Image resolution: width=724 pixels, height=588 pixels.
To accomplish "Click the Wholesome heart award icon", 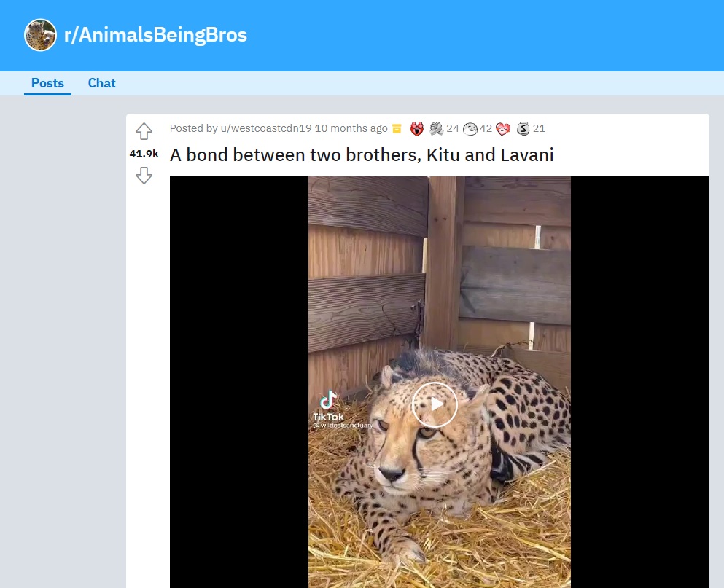I will pyautogui.click(x=503, y=128).
